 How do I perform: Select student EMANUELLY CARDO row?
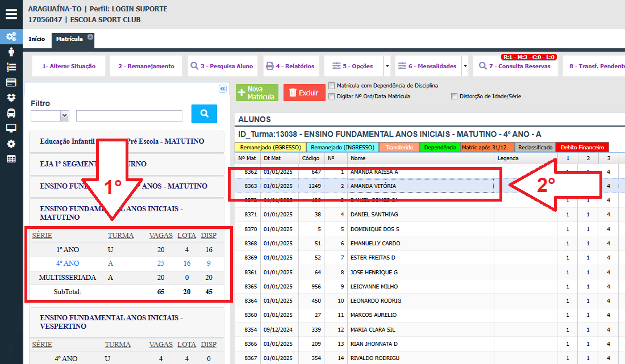coord(430,244)
